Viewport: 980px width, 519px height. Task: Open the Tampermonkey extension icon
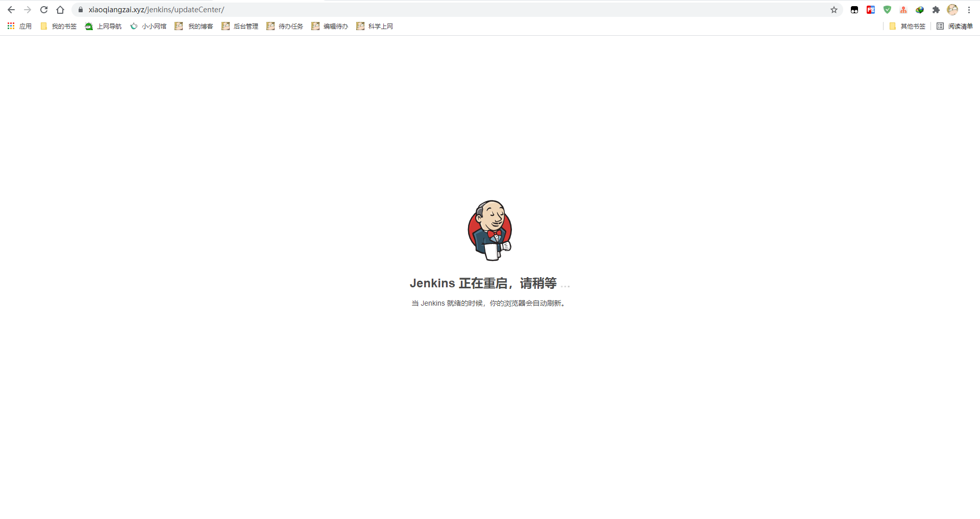click(x=854, y=10)
